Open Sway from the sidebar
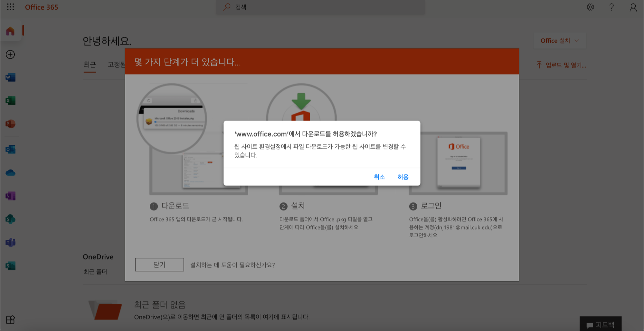 (10, 266)
